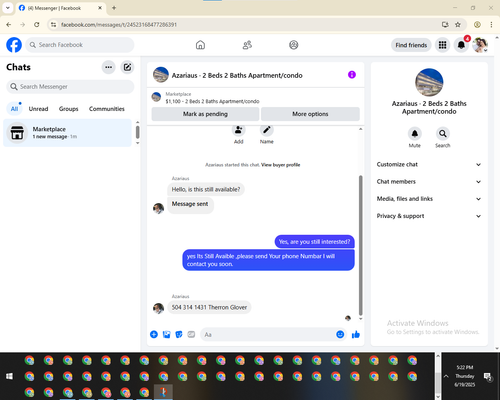Show hidden system tray icons

click(446, 376)
